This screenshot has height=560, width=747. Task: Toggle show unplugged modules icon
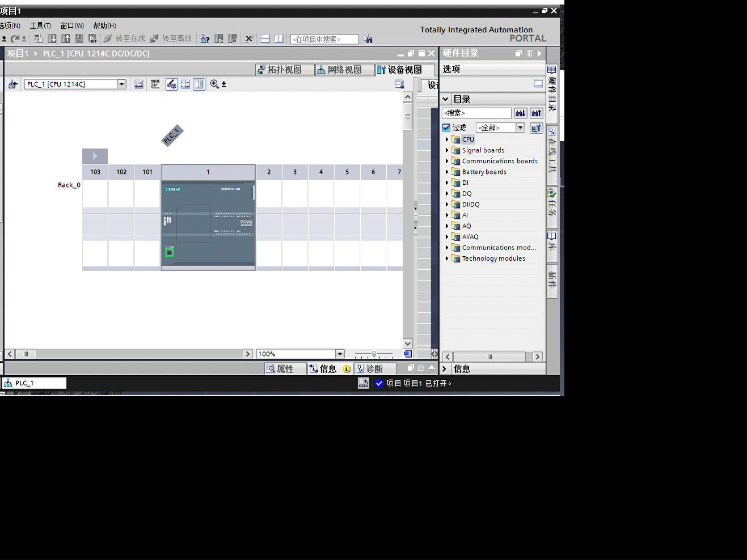(x=171, y=84)
